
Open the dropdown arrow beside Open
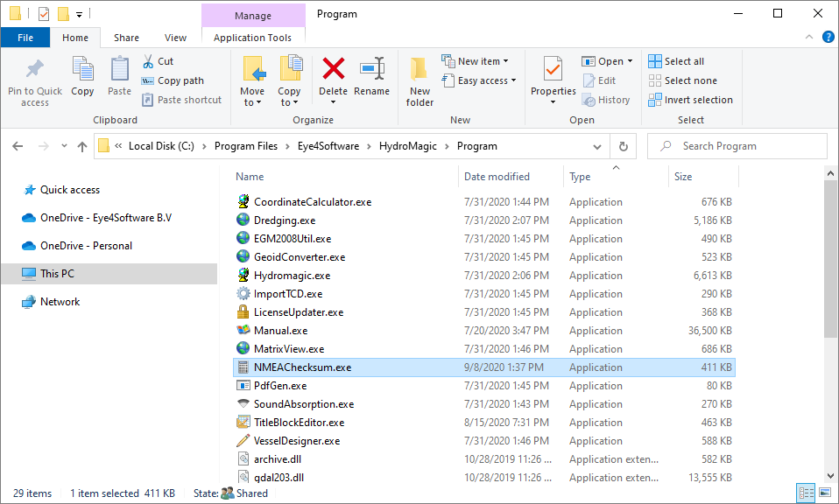click(630, 61)
